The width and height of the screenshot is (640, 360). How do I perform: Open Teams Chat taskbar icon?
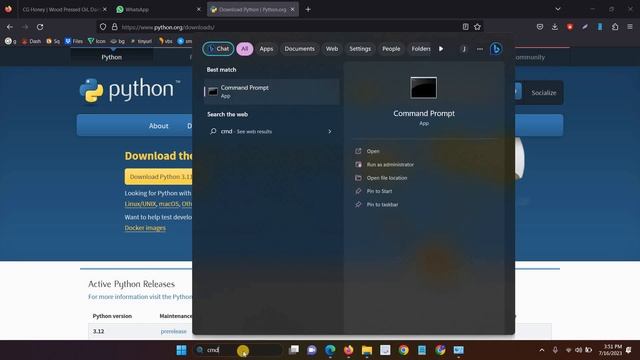[312, 350]
